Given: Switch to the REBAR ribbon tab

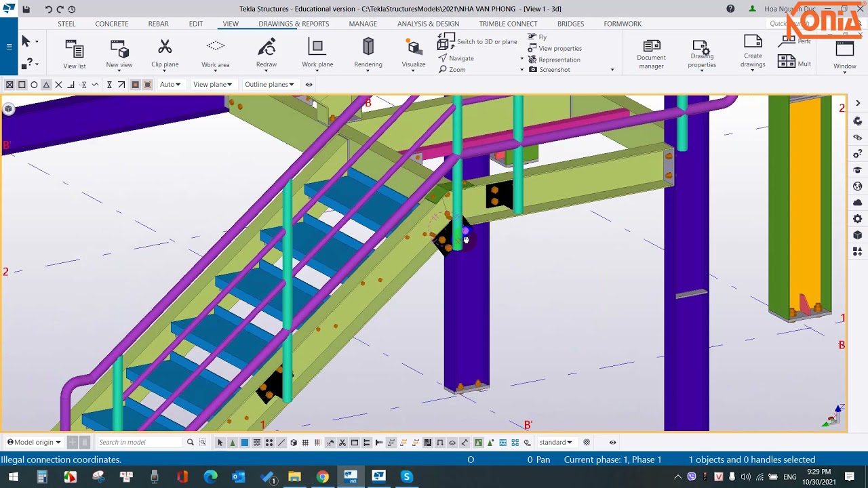Looking at the screenshot, I should click(159, 24).
